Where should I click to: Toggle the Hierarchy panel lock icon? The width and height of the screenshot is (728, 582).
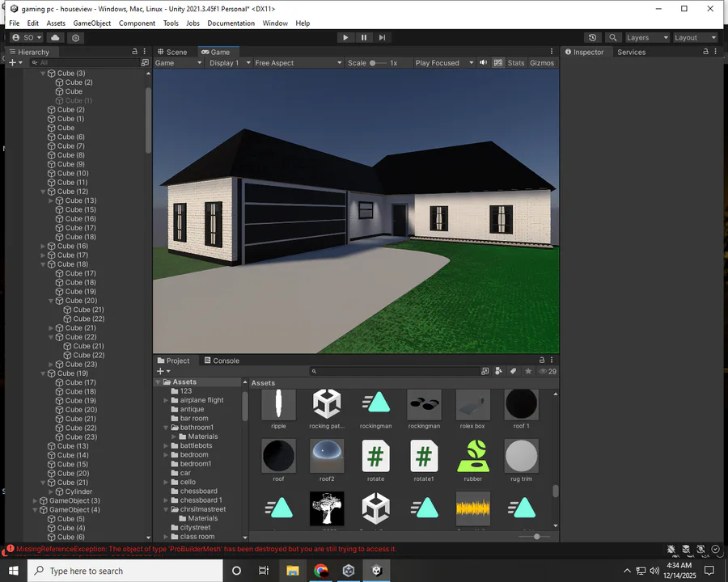(x=134, y=52)
